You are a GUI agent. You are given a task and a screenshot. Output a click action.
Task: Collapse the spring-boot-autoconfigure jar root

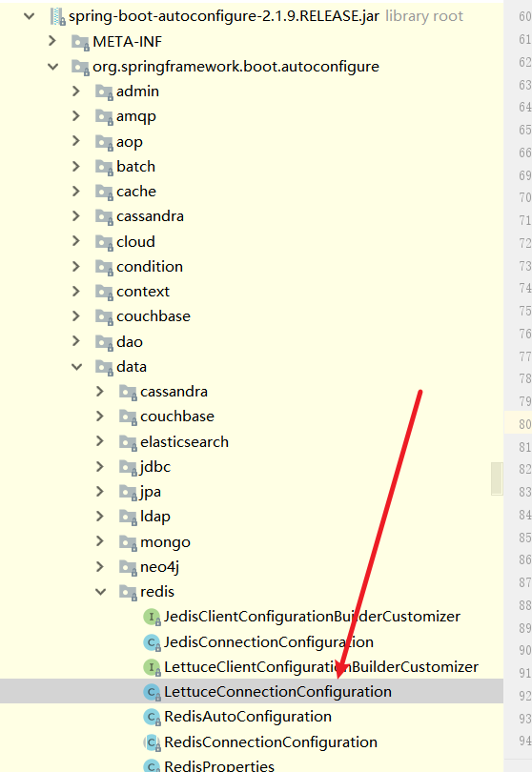coord(30,16)
